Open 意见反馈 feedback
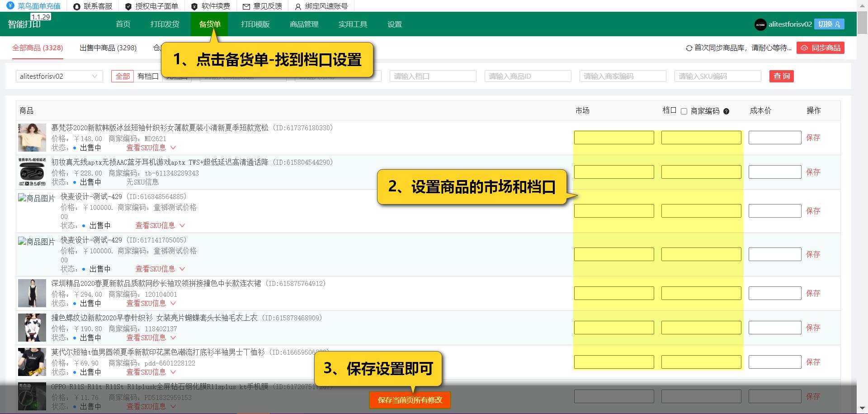The width and height of the screenshot is (868, 414). click(246, 6)
